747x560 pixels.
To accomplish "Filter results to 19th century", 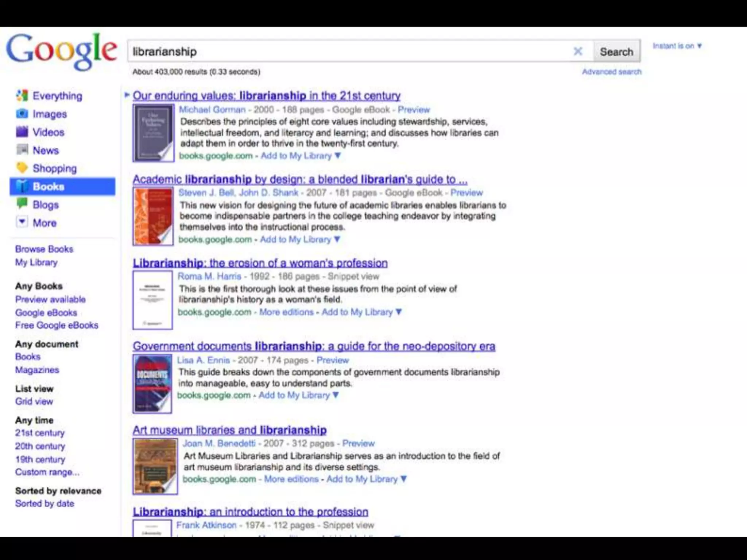I will pyautogui.click(x=40, y=459).
